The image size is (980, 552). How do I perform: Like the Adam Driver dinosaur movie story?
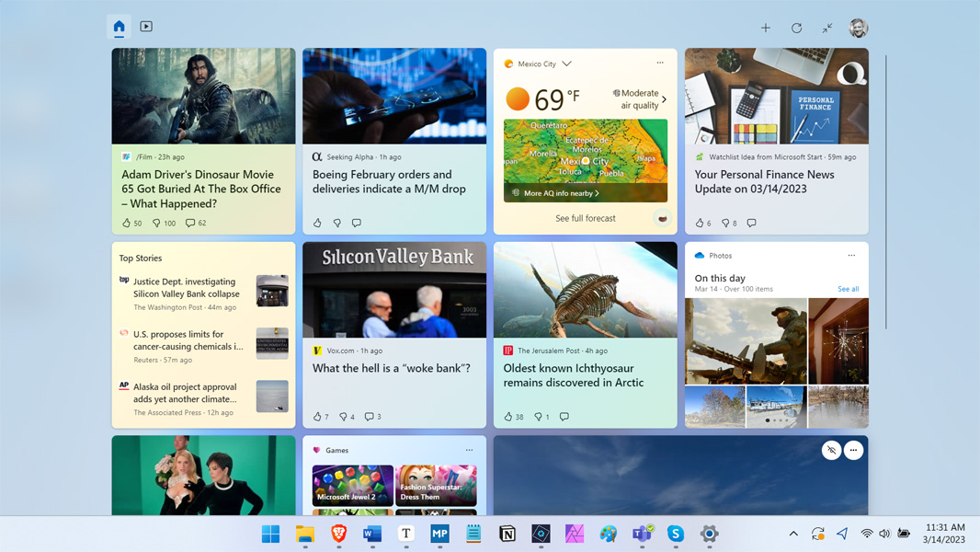coord(126,223)
